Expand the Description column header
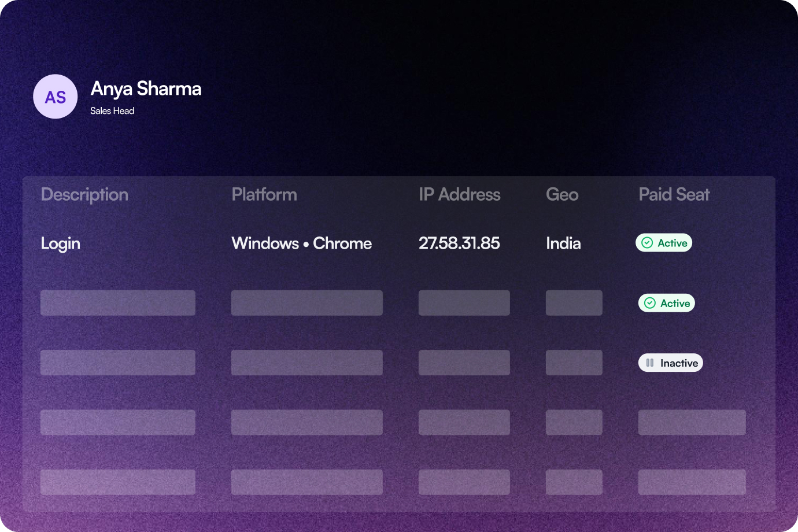798x532 pixels. (84, 195)
